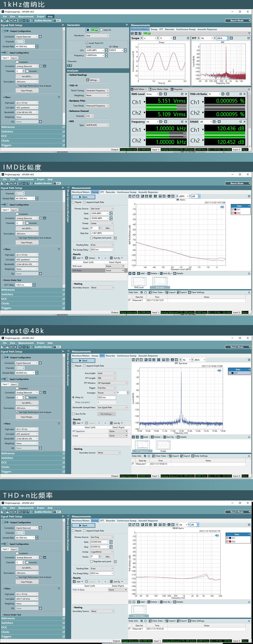The height and width of the screenshot is (644, 253).
Task: Click Set dBSPL... button in 1kHz window
Action: 27,76
